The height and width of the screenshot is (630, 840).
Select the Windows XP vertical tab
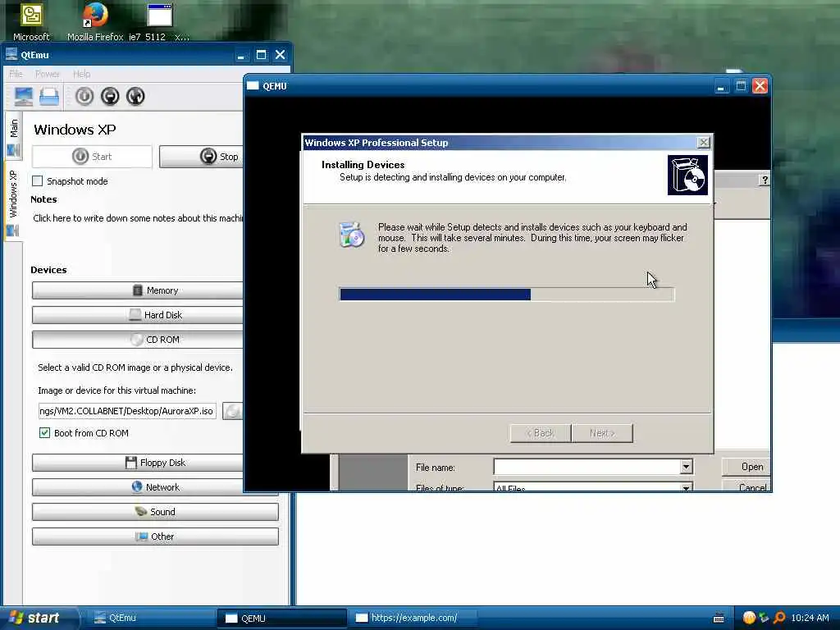[13, 203]
